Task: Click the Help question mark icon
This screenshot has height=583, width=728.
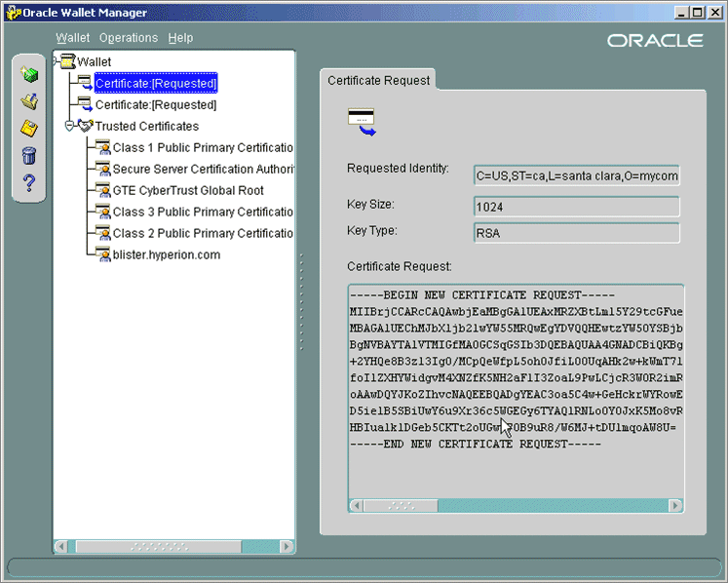Action: tap(29, 183)
